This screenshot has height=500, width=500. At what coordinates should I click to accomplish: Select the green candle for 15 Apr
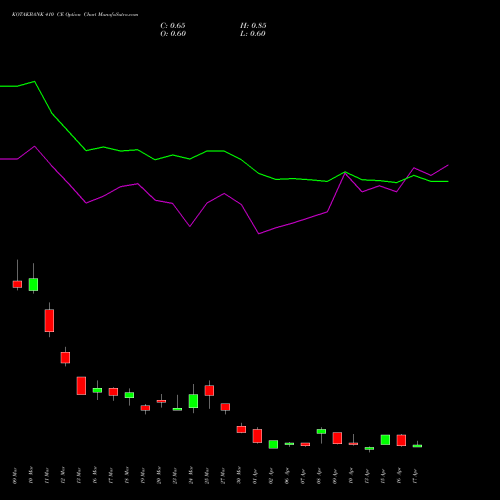pos(385,440)
